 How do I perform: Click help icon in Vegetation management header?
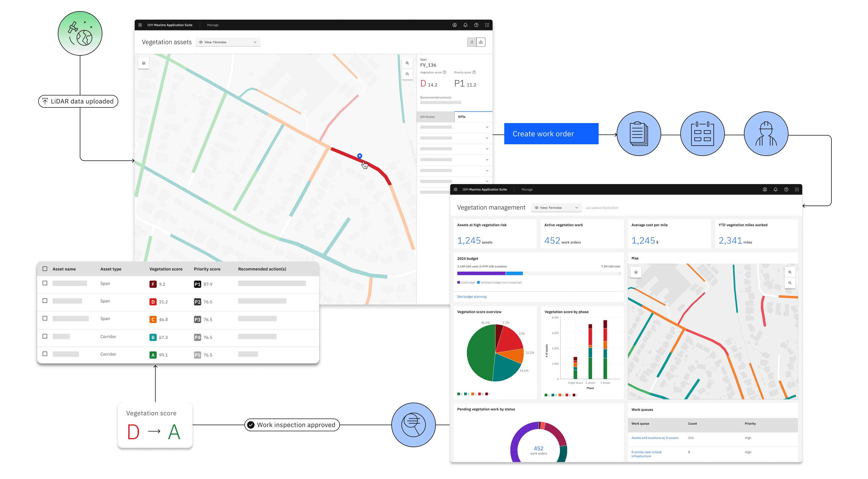(786, 189)
